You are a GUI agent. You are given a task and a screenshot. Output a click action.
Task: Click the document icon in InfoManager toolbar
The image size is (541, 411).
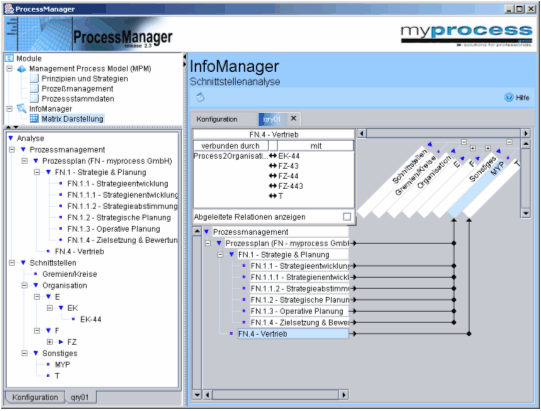(x=200, y=98)
